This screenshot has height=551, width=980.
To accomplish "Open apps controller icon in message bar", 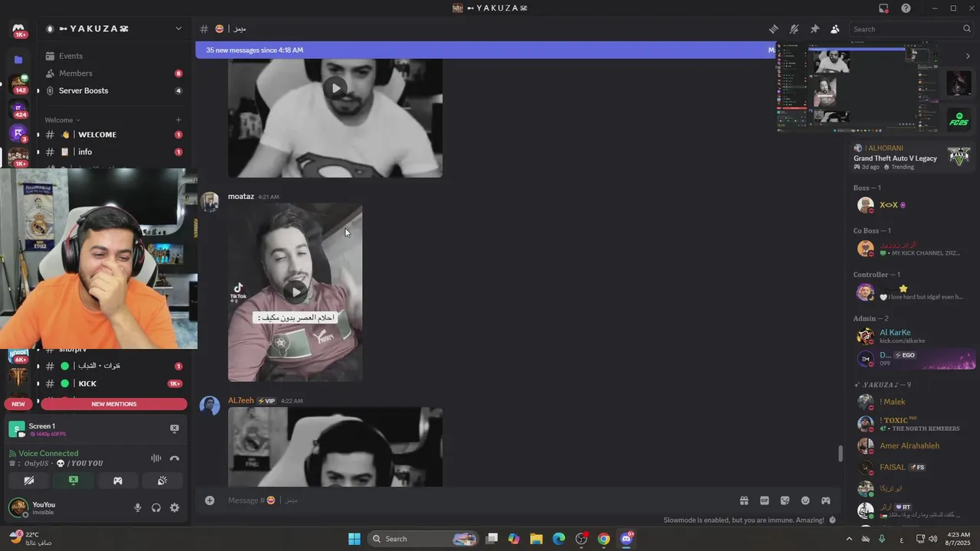I will coord(826,500).
